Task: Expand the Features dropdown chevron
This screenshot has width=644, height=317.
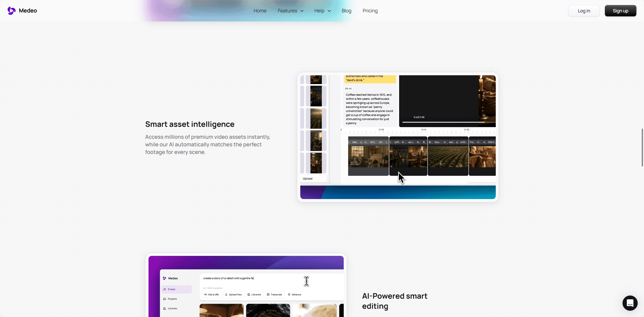Action: [302, 11]
